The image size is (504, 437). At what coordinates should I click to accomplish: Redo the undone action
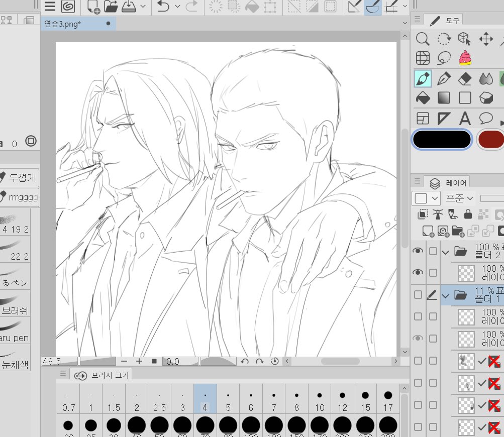(191, 6)
